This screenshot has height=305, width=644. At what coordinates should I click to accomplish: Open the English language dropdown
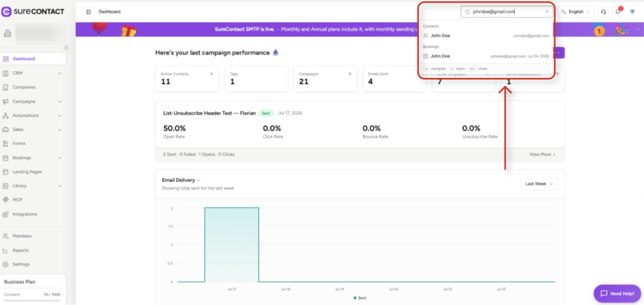(576, 11)
